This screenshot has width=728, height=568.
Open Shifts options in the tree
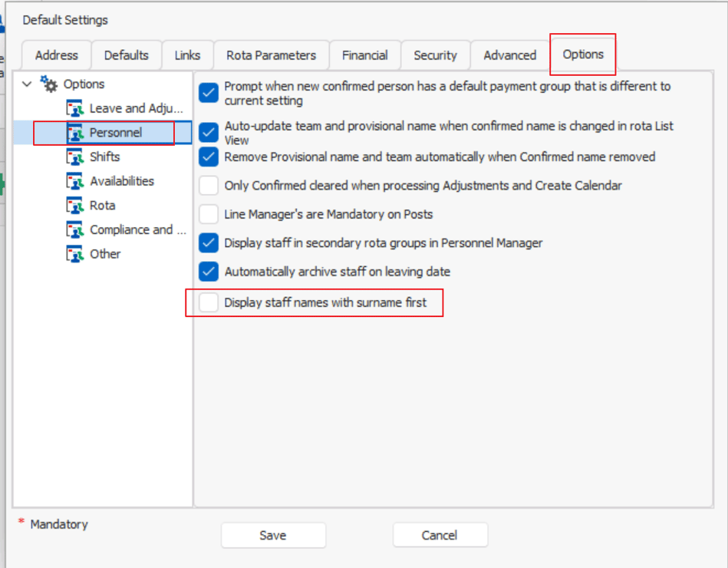105,157
